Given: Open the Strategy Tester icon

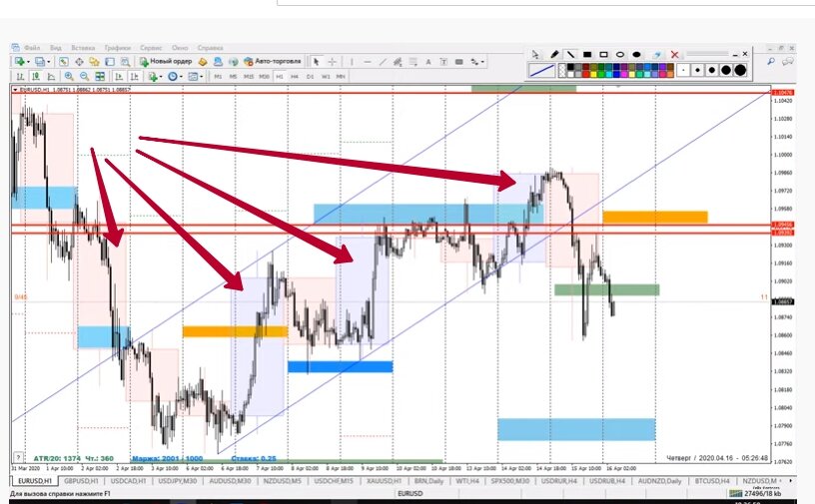Looking at the screenshot, I should [x=125, y=61].
